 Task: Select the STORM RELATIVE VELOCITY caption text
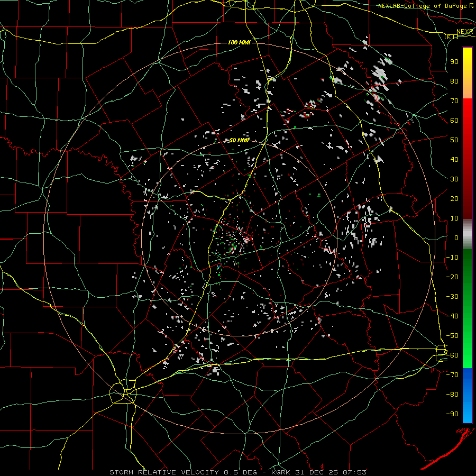tap(164, 472)
